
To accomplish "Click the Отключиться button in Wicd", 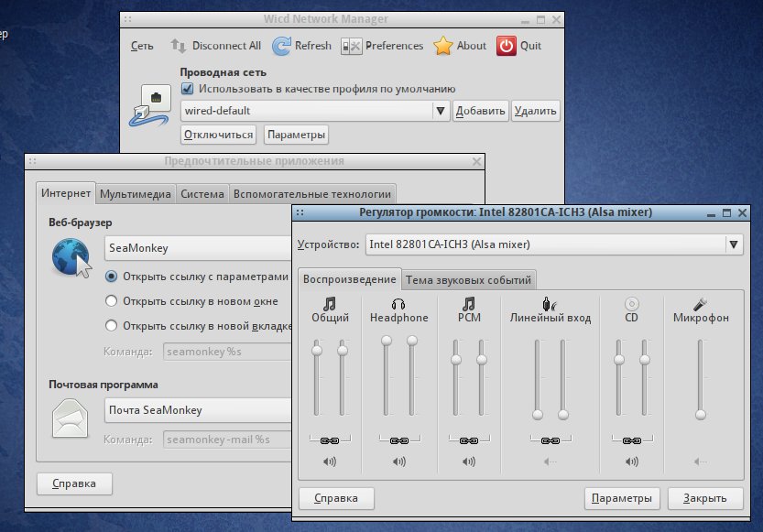I will click(x=219, y=135).
